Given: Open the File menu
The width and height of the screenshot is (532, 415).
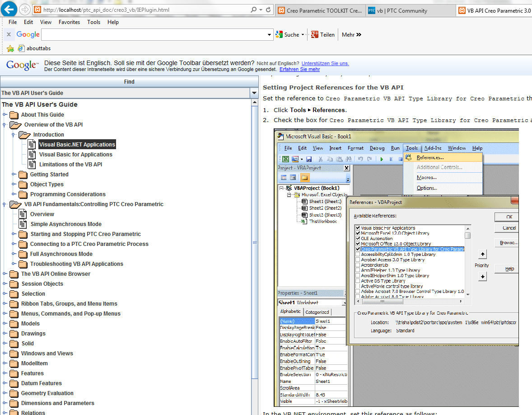Looking at the screenshot, I should coord(13,22).
